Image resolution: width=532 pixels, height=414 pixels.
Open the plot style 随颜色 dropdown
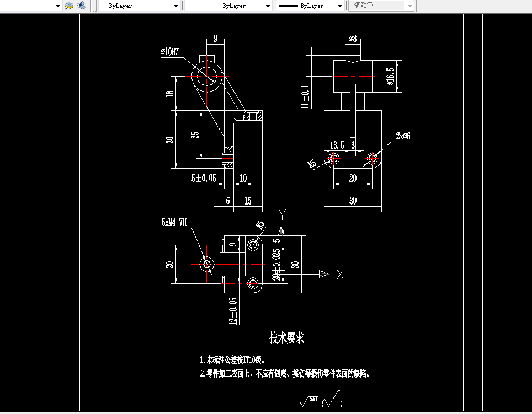coord(409,6)
